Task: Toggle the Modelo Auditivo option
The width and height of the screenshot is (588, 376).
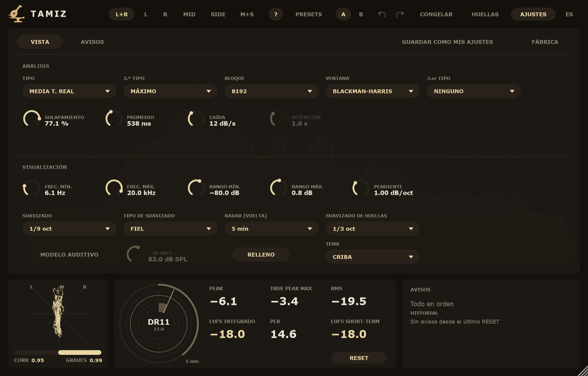Action: (x=69, y=254)
